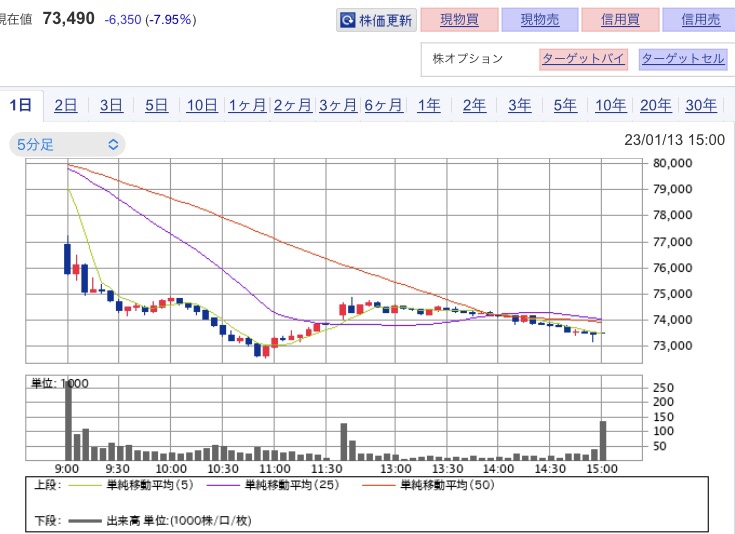Screen dimensions: 735x534
Task: Click the 15:00 time axis label
Action: pyautogui.click(x=602, y=469)
